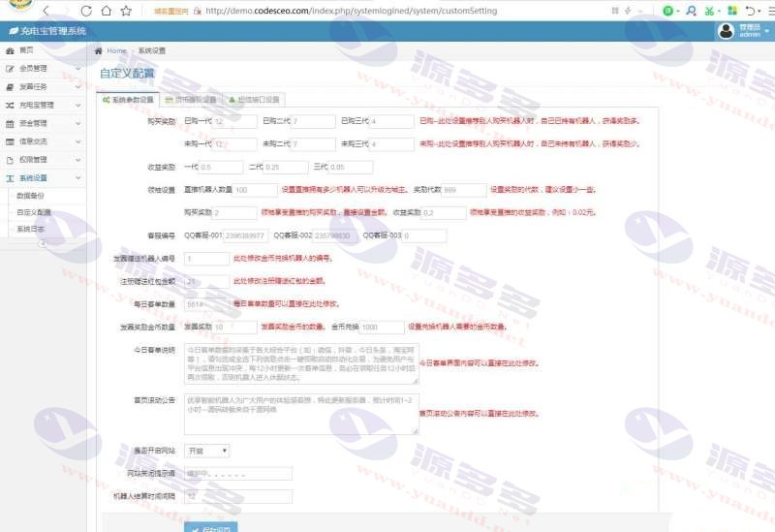Edit the 每日看单数量 field
The height and width of the screenshot is (532, 775).
206,304
